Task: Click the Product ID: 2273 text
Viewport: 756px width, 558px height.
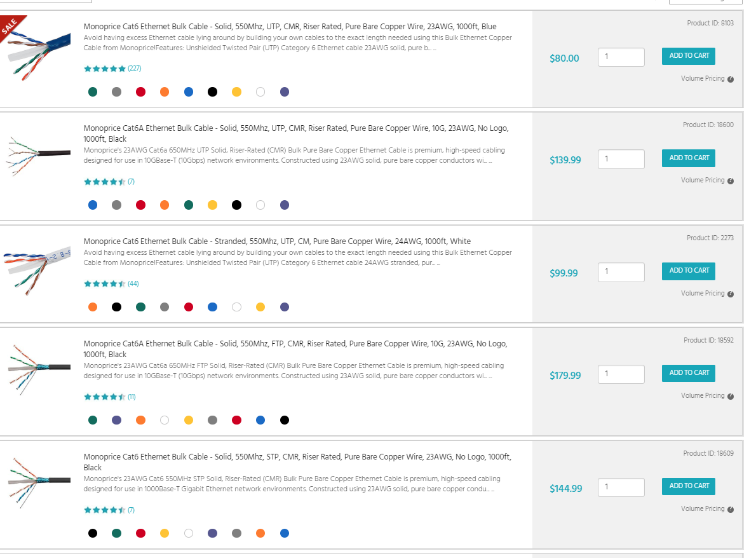Action: coord(710,238)
